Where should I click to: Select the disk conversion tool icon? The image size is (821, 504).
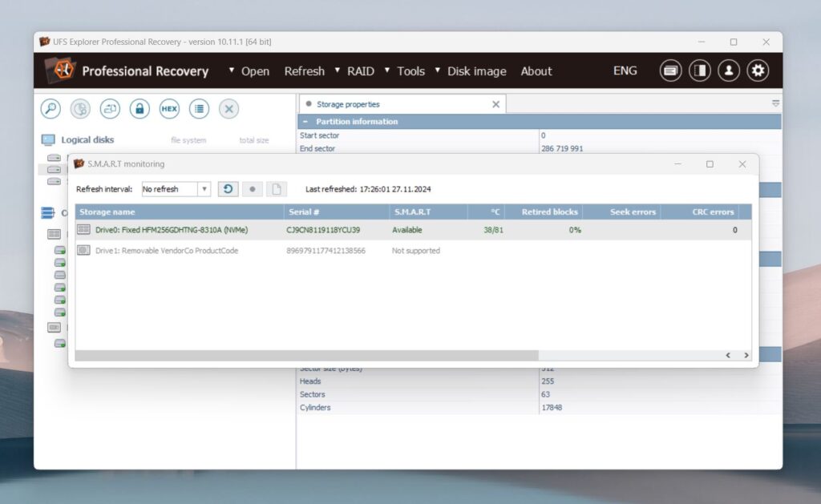tap(109, 108)
